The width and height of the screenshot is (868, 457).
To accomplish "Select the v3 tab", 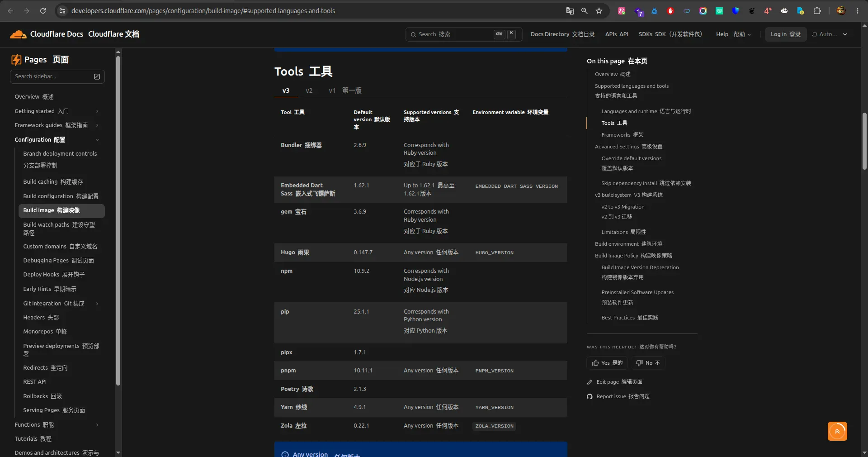I will click(x=286, y=90).
